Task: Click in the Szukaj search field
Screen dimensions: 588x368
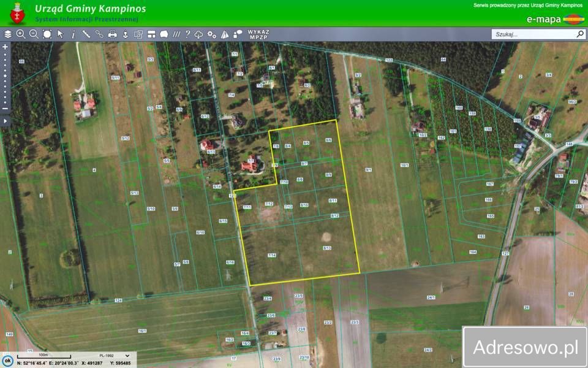Action: click(x=533, y=34)
